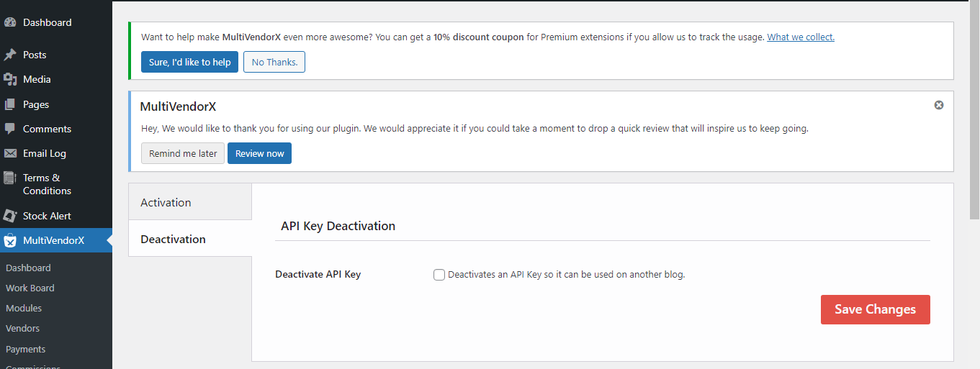Click the page vertical scrollbar
Image resolution: width=980 pixels, height=369 pixels.
(974, 109)
